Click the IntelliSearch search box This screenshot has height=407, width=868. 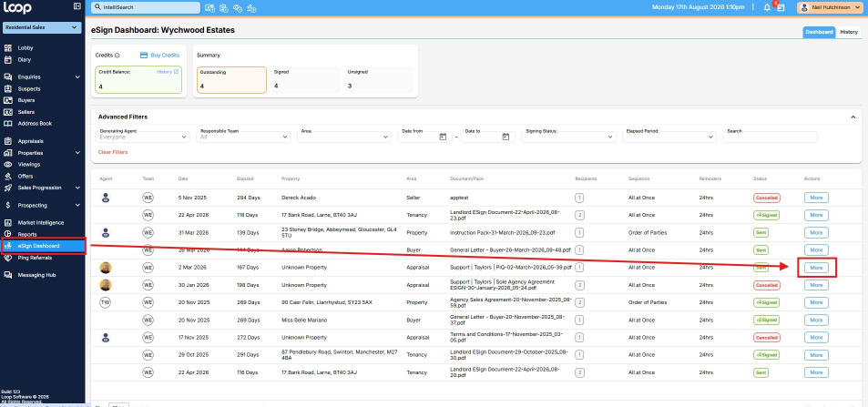(x=146, y=8)
